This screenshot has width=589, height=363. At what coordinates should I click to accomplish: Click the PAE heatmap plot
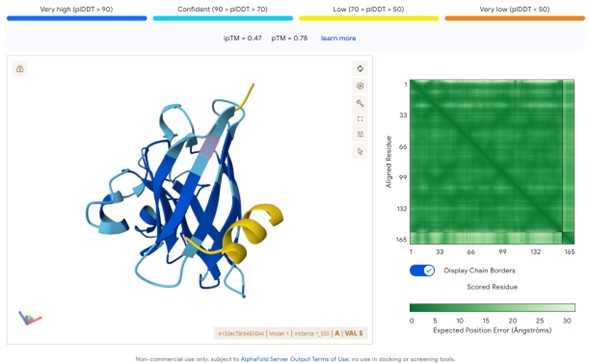pyautogui.click(x=492, y=162)
